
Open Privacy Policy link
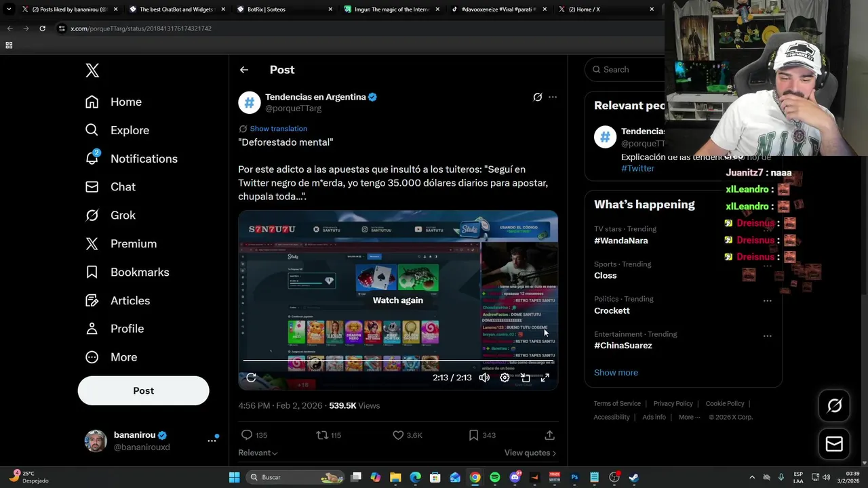[x=673, y=403]
